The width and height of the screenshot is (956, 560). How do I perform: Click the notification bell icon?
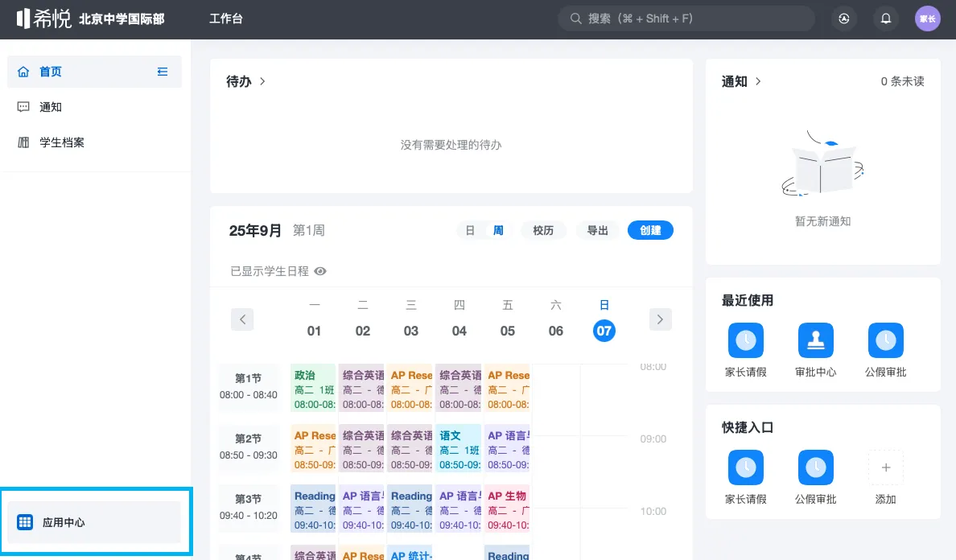coord(886,18)
